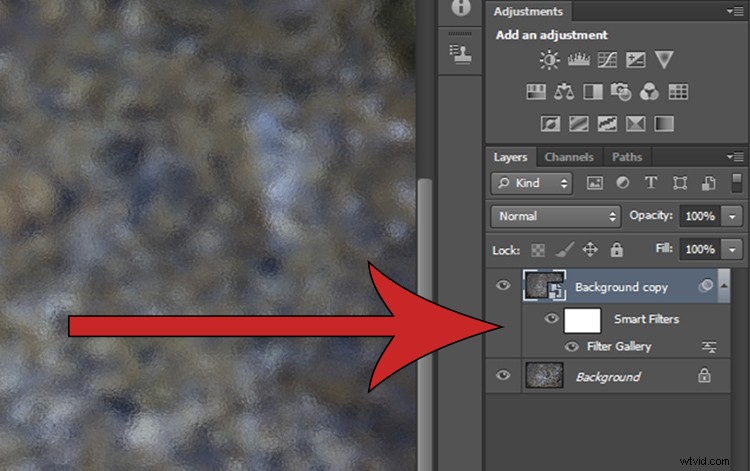Viewport: 750px width, 471px height.
Task: Click the canvas vertical scrollbar
Action: [425, 324]
